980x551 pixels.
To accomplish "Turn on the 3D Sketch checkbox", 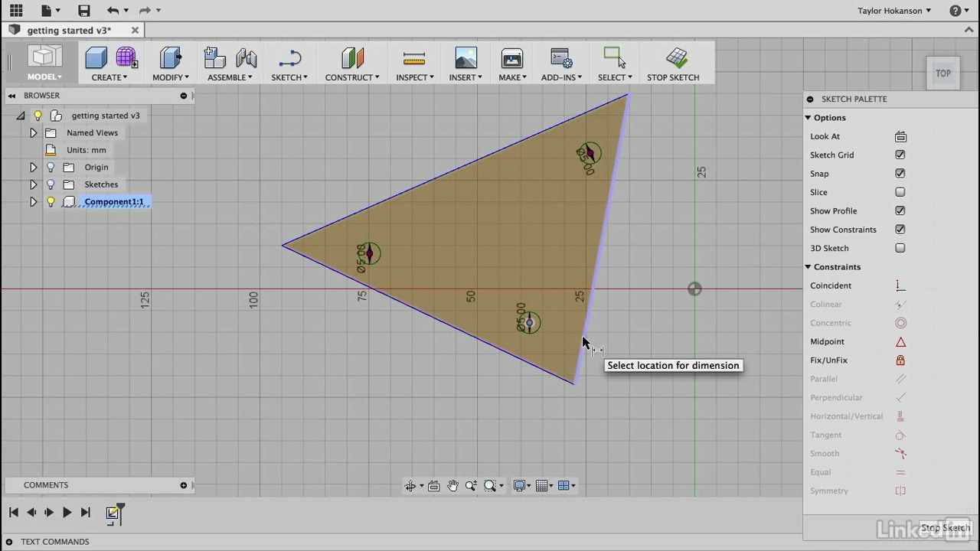I will [x=900, y=249].
